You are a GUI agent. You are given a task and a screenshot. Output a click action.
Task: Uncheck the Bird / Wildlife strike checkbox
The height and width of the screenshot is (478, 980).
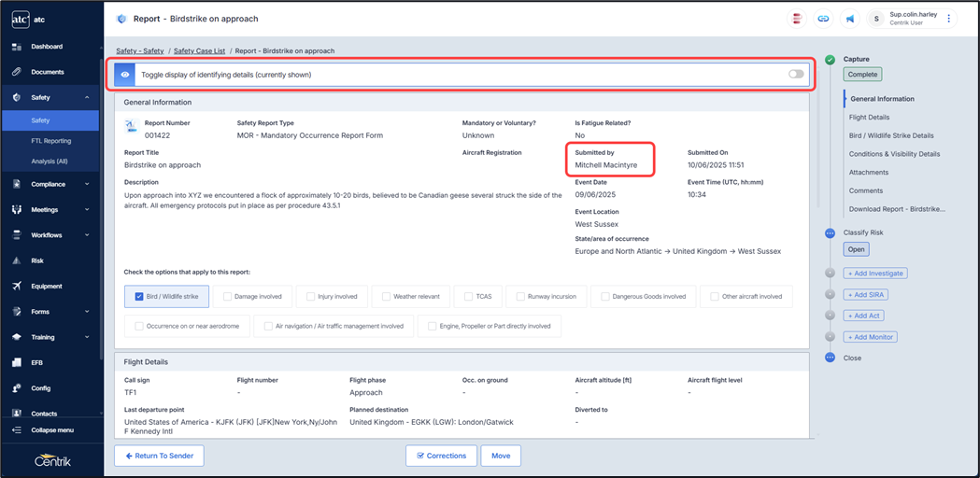point(139,297)
